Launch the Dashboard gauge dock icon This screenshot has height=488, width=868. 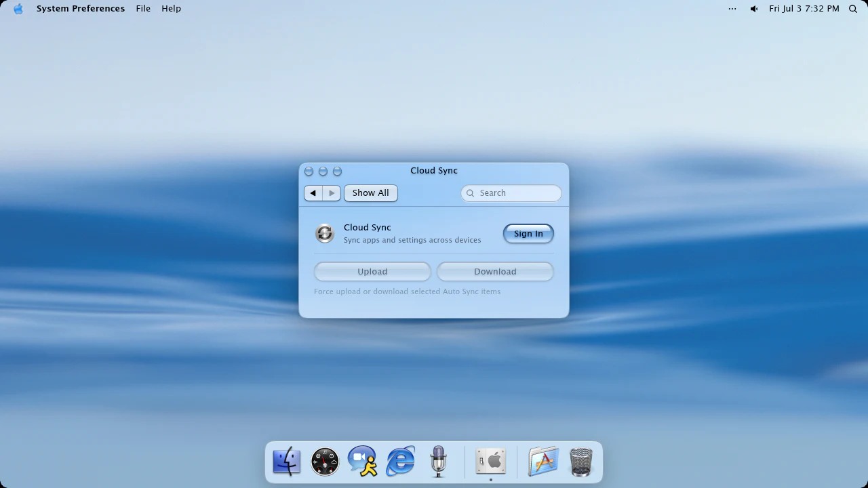[x=325, y=462]
